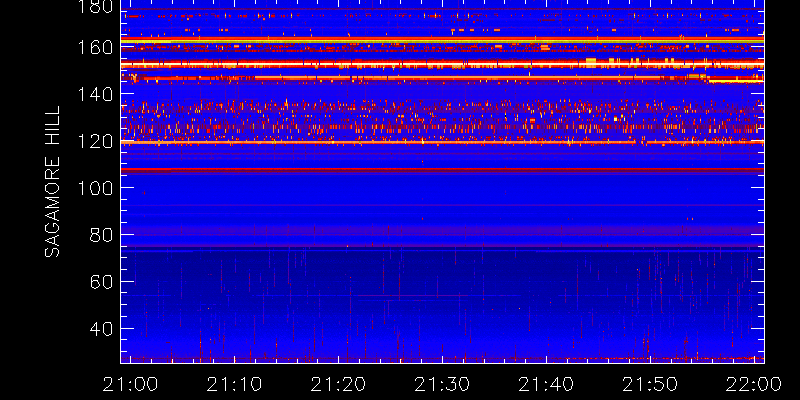Click the 180 frequency axis label
This screenshot has width=800, height=400.
(x=95, y=6)
